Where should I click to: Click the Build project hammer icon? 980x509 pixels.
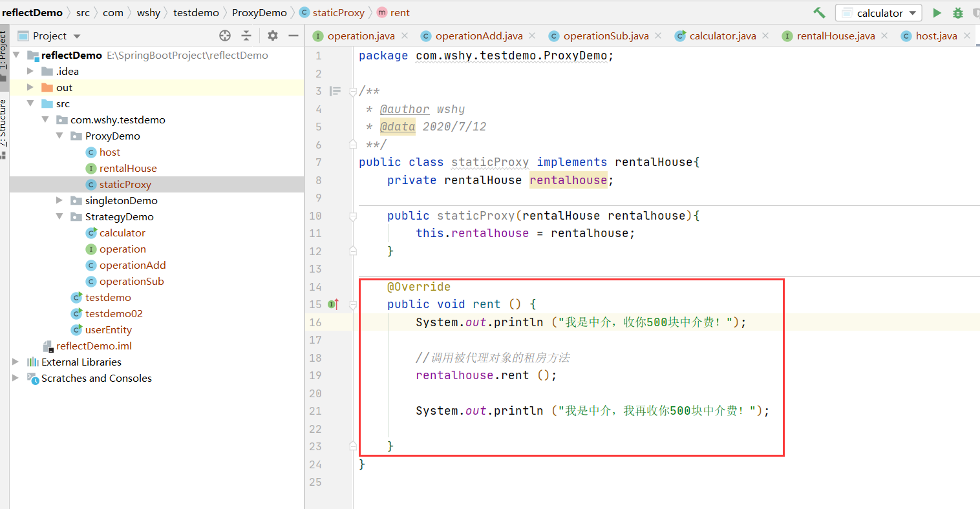819,12
